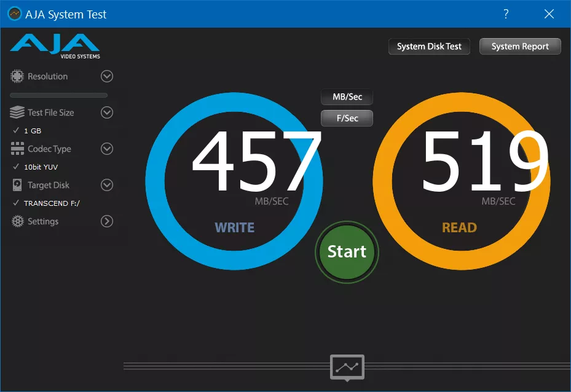Click the AJA Video Systems logo
Viewport: 571px width, 392px height.
(55, 47)
